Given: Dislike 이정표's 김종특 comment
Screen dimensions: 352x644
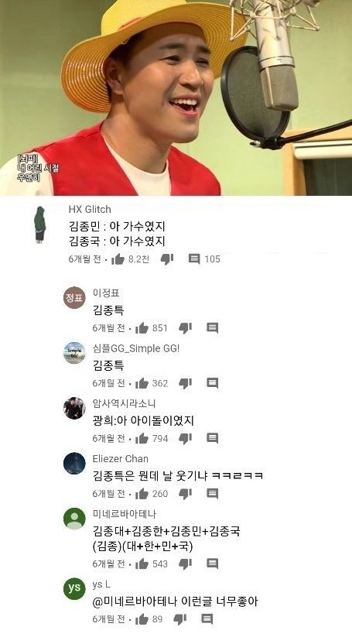Looking at the screenshot, I should [186, 328].
